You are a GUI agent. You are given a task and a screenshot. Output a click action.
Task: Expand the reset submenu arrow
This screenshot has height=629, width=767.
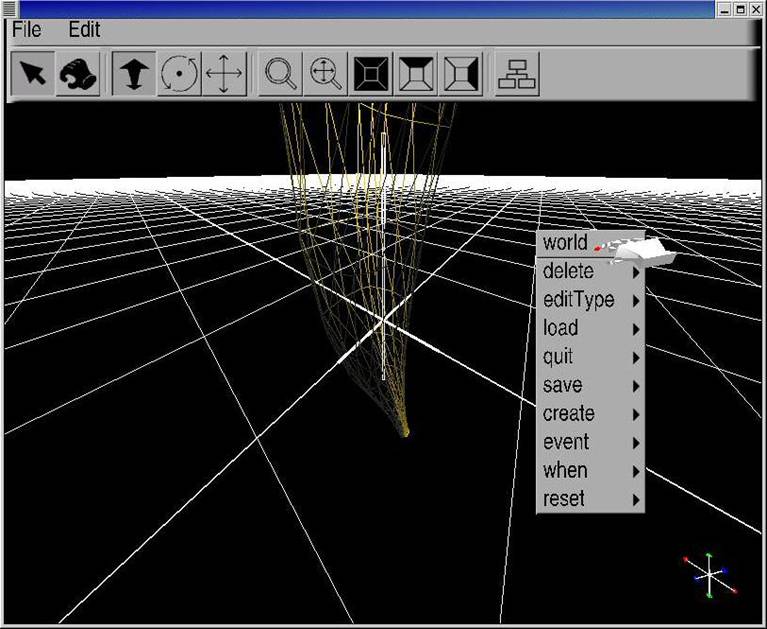pyautogui.click(x=636, y=500)
